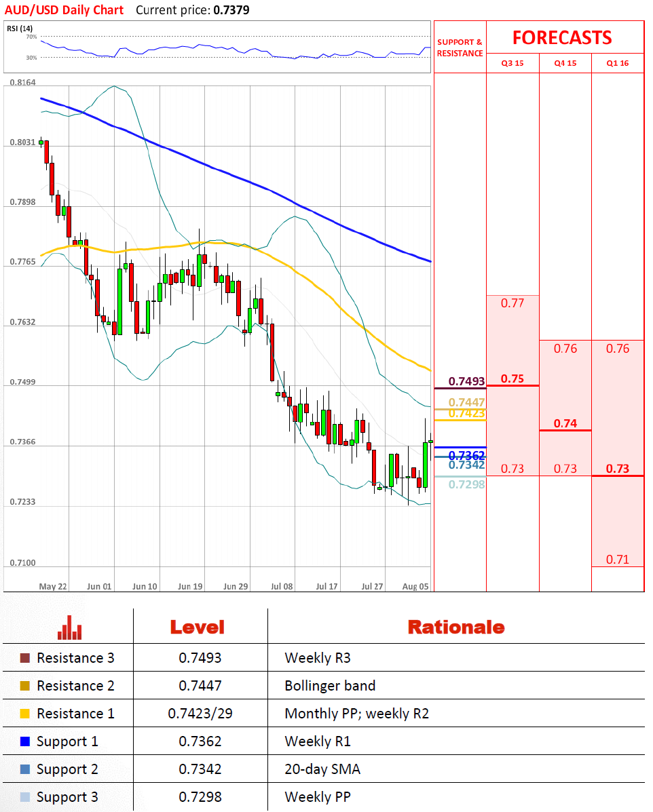Select the Q1 16 forecast column header
The height and width of the screenshot is (812, 653).
coord(617,63)
